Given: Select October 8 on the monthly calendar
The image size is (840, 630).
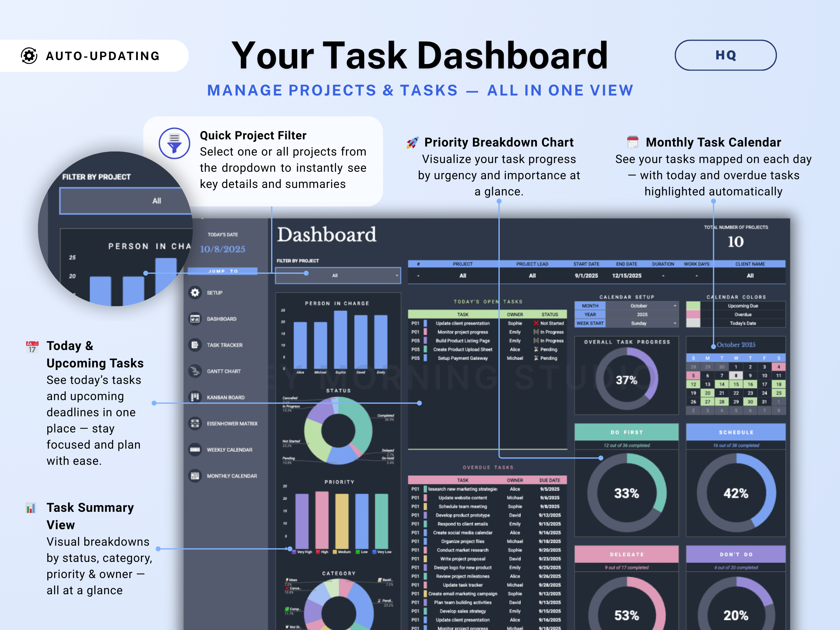Looking at the screenshot, I should (736, 375).
